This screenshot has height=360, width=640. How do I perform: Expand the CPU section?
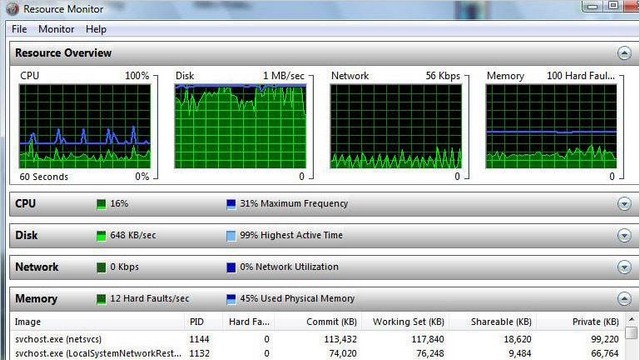pos(624,204)
